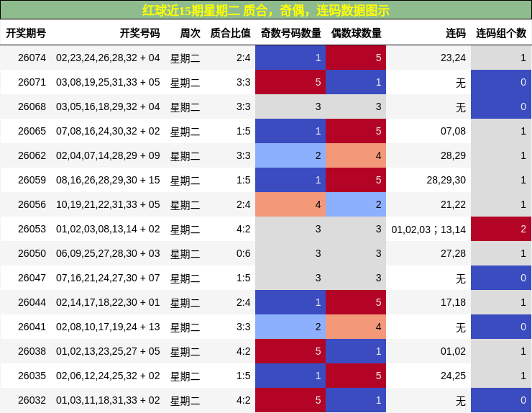
Task: Select issue number 26050
Action: tap(32, 253)
